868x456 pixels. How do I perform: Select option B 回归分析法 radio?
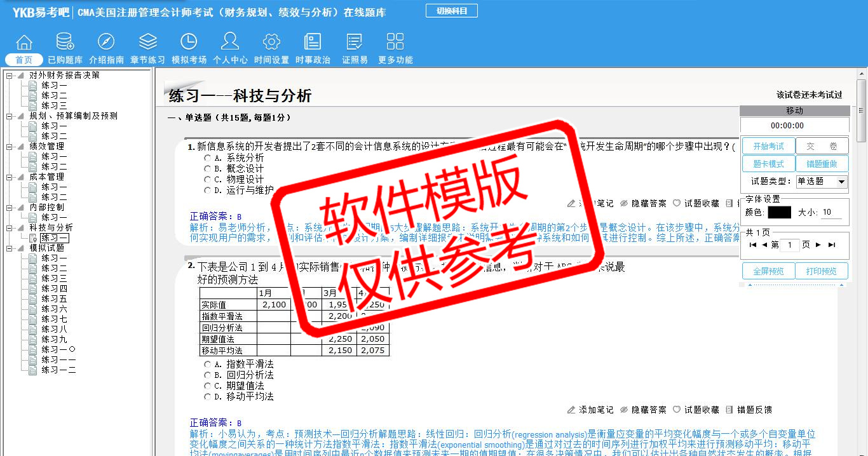click(x=207, y=375)
